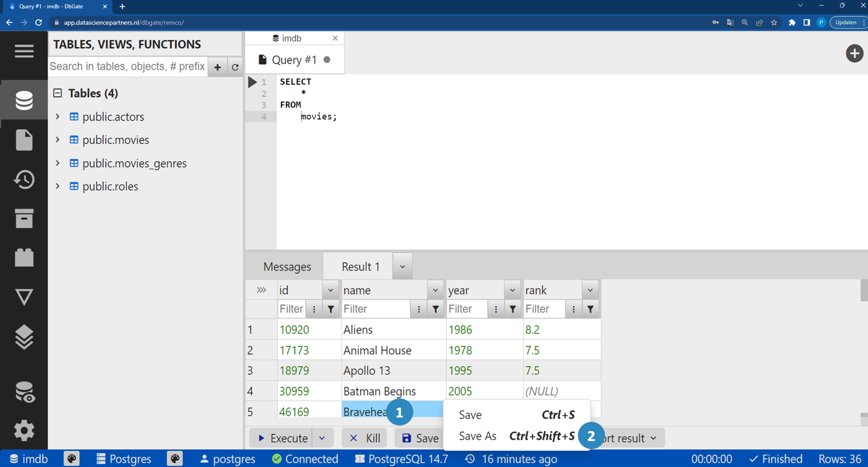Switch to the Messages tab
868x467 pixels.
point(287,267)
